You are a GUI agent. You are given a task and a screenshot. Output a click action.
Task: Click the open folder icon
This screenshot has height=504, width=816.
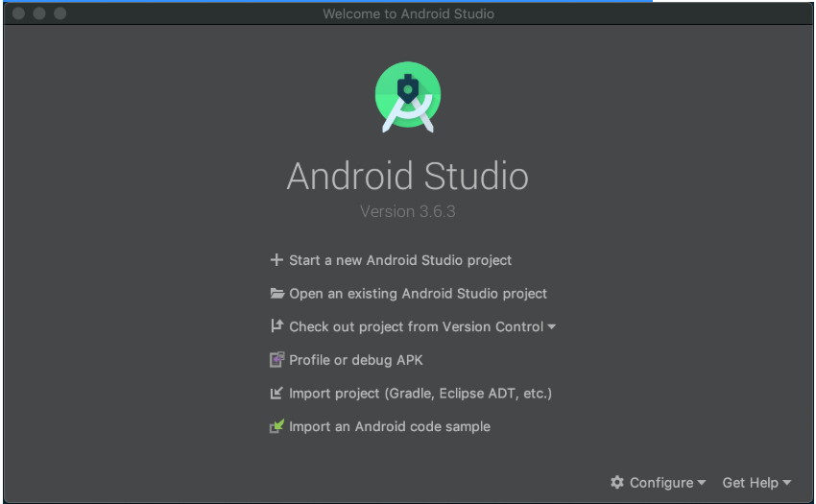pyautogui.click(x=276, y=294)
